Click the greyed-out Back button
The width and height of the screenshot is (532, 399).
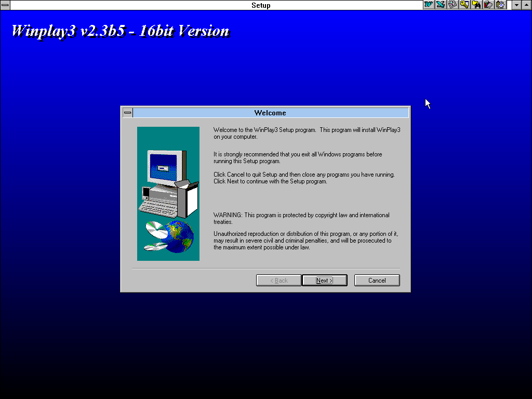[x=278, y=281]
